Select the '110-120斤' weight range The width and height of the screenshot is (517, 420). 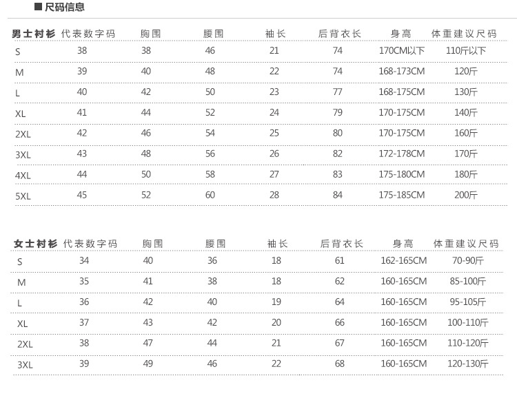(x=468, y=344)
